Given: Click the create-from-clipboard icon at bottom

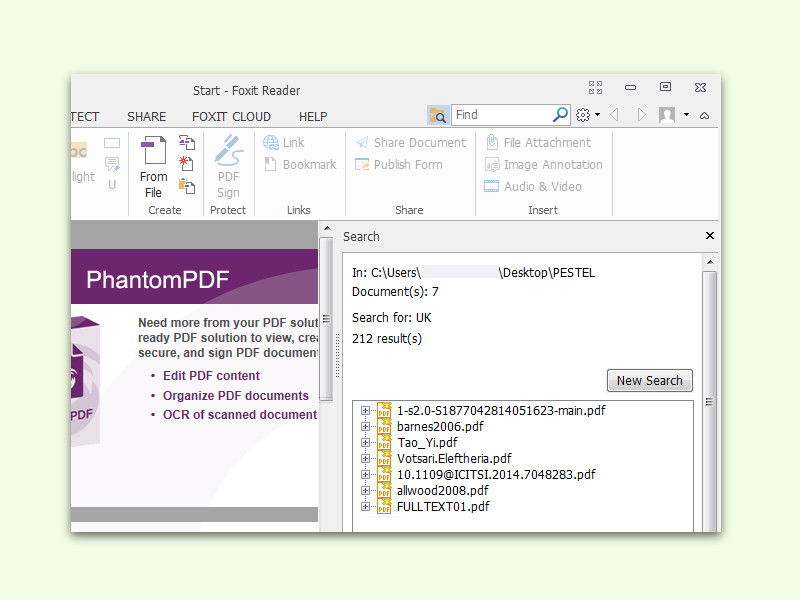Looking at the screenshot, I should (x=187, y=186).
